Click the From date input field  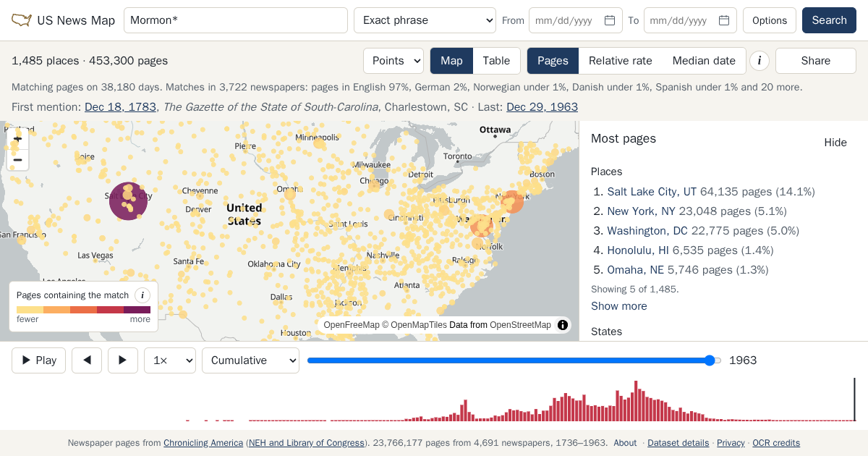(x=576, y=20)
